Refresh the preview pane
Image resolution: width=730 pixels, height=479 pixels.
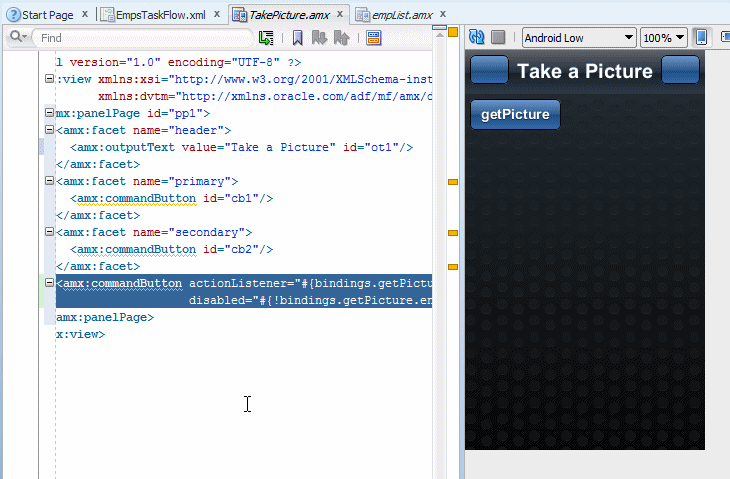click(476, 37)
